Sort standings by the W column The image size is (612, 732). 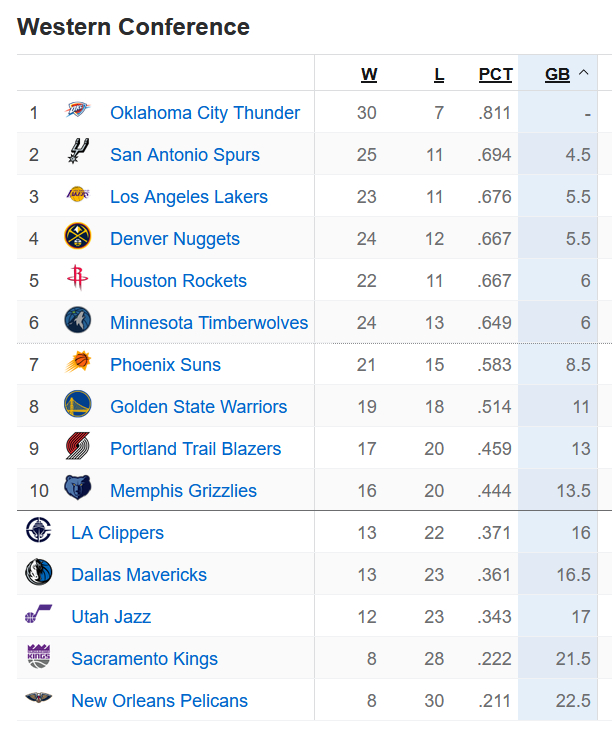(x=369, y=74)
